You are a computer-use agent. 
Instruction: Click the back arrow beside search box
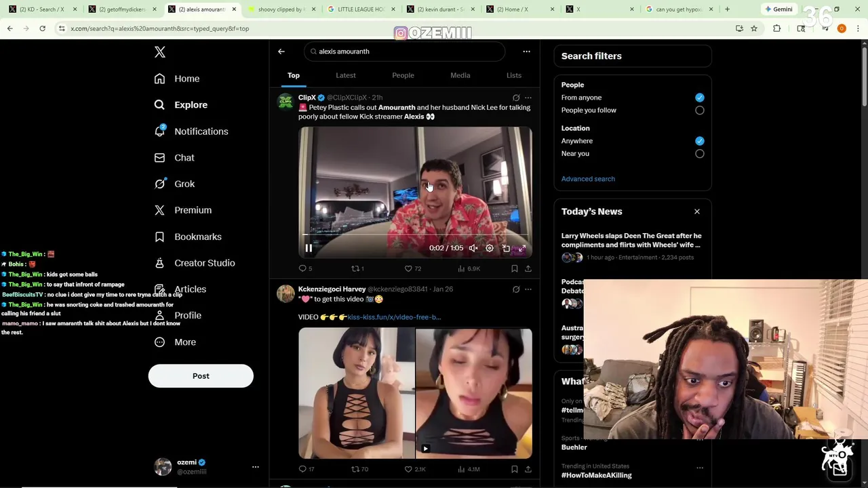tap(281, 52)
